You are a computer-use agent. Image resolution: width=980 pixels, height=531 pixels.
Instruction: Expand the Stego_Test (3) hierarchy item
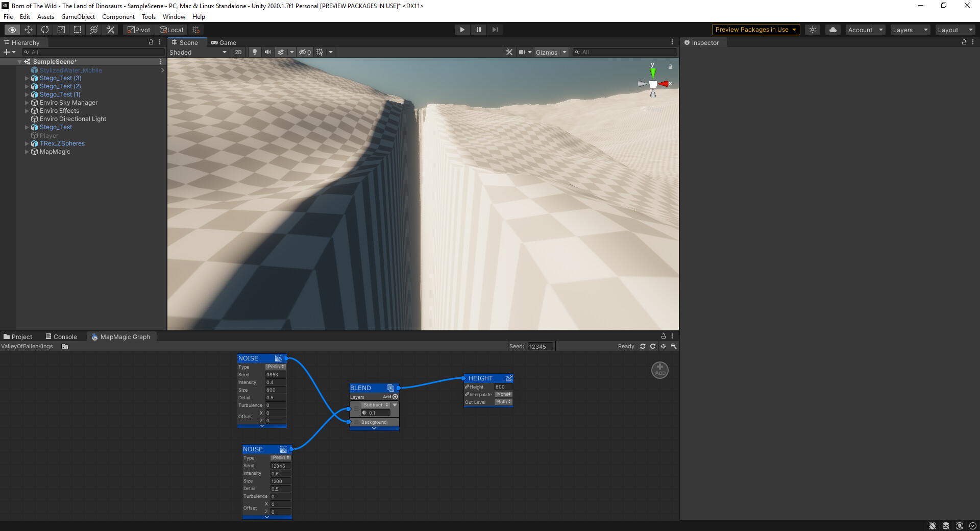pos(27,78)
